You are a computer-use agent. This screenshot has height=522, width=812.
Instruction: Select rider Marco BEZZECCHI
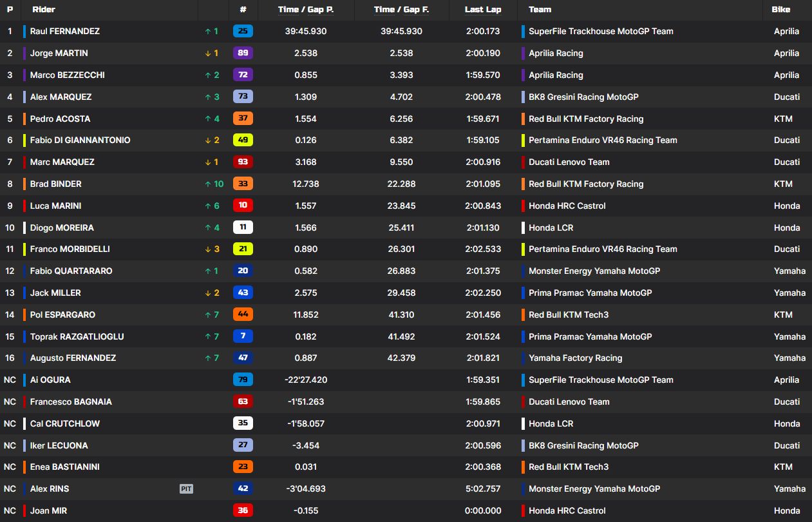point(68,75)
